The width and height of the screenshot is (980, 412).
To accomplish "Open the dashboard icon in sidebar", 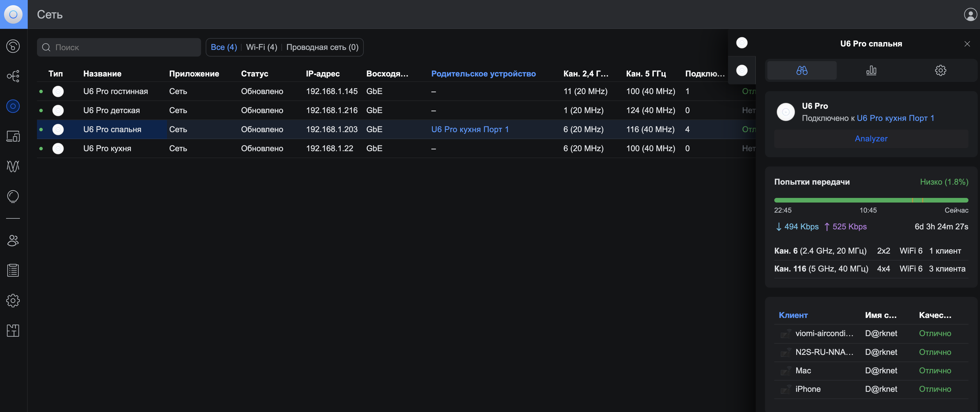I will [13, 46].
